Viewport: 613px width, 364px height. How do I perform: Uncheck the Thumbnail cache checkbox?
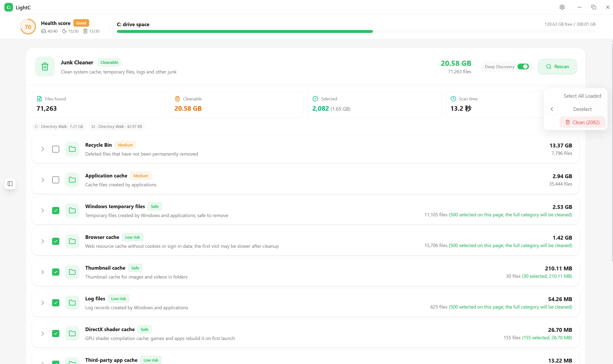click(x=56, y=272)
